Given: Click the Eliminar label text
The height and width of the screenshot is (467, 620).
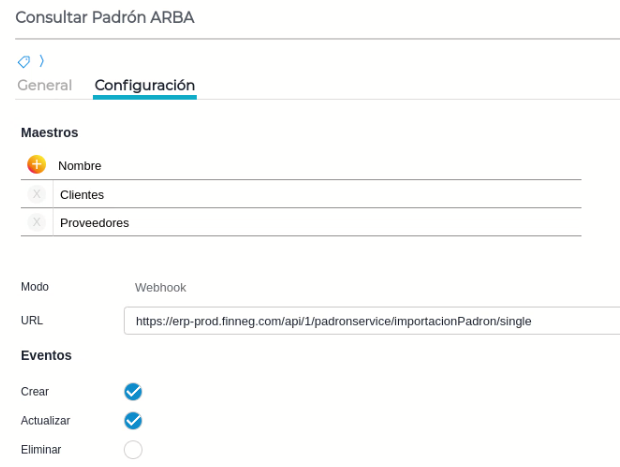Looking at the screenshot, I should tap(41, 450).
